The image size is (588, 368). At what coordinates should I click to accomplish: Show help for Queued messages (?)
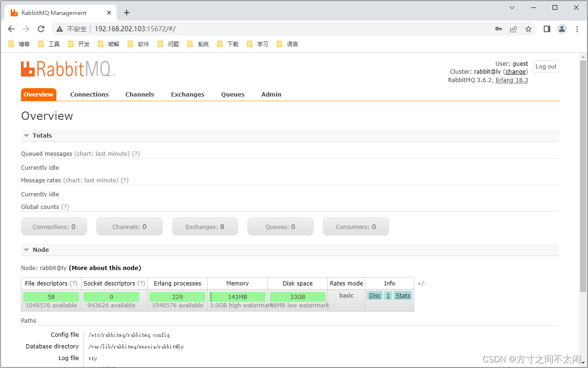[136, 153]
